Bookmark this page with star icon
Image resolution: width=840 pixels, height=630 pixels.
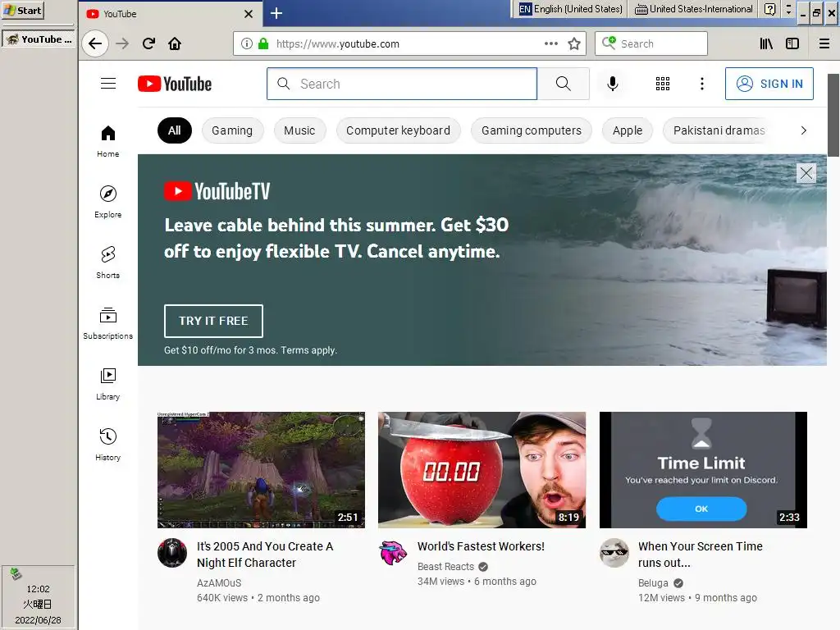[x=574, y=43]
